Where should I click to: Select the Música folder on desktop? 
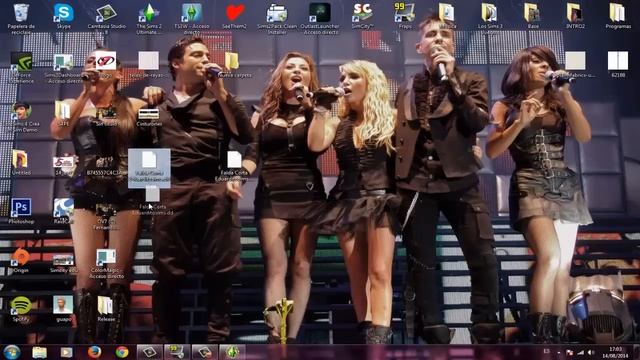447,16
